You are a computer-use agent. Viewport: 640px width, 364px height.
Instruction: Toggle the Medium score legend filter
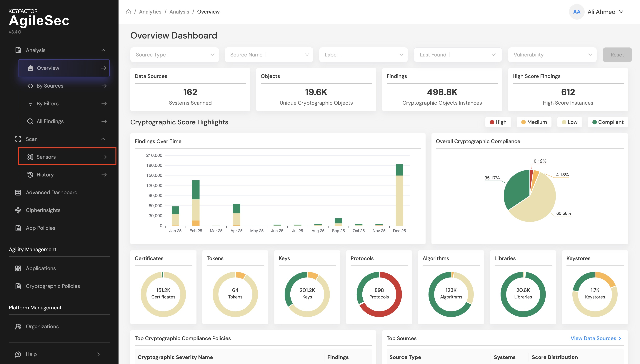[534, 122]
